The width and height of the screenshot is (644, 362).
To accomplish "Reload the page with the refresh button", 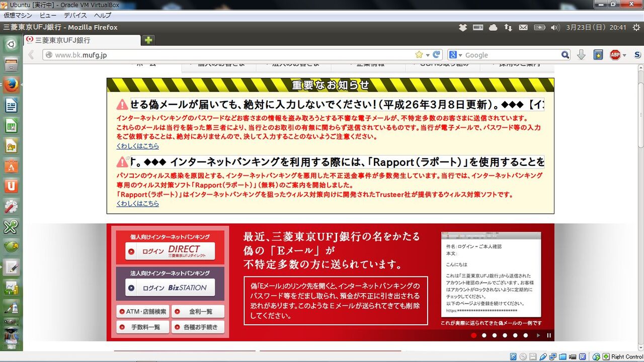I will tap(436, 55).
